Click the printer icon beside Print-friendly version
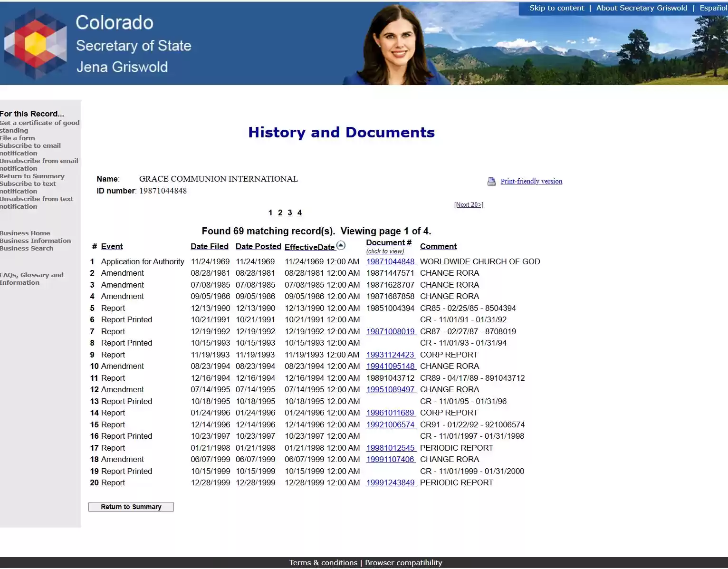This screenshot has width=728, height=569. tap(491, 181)
